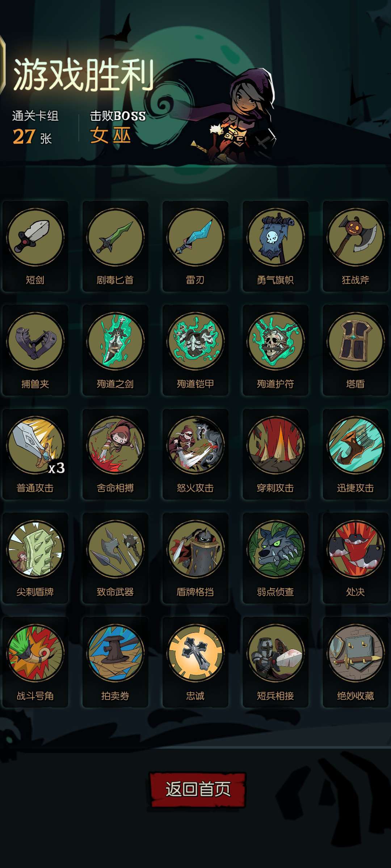View the 勇气旗帜 skull banner card
This screenshot has width=391, height=868.
click(x=275, y=246)
